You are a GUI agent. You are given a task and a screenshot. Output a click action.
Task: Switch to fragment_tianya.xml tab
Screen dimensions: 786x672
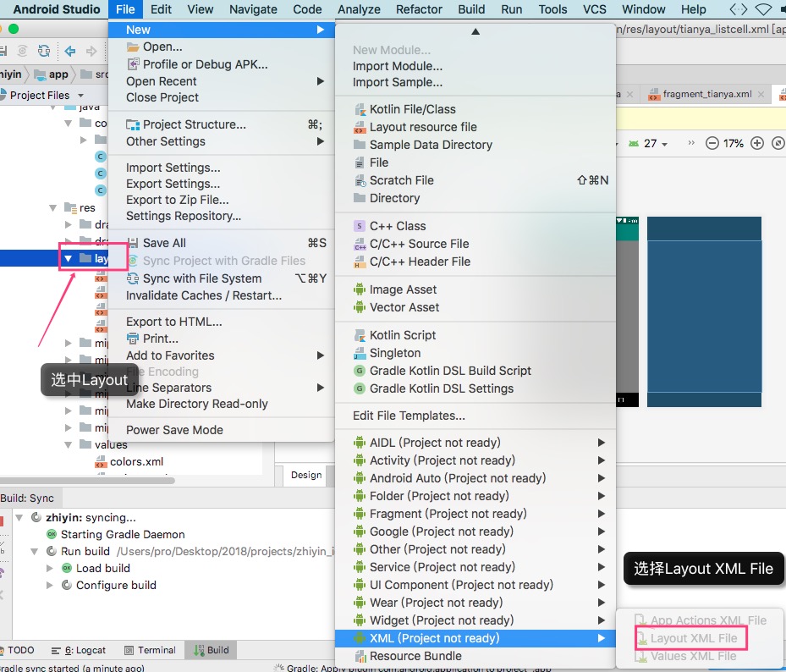(706, 94)
